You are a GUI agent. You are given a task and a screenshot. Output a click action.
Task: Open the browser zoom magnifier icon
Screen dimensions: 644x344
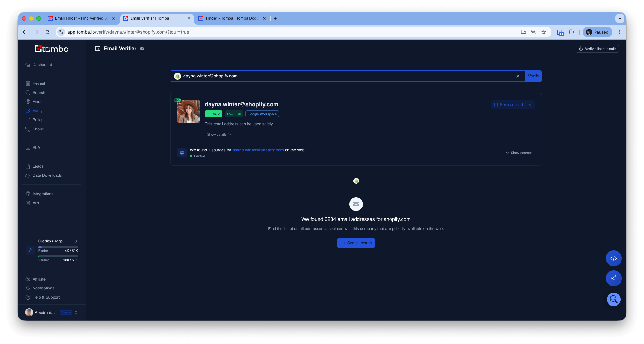click(534, 32)
